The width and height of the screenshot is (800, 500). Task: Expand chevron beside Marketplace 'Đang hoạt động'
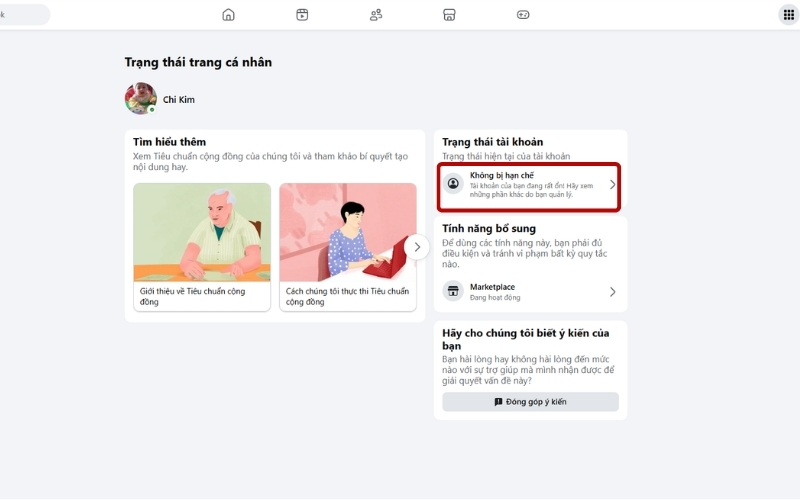pyautogui.click(x=612, y=292)
